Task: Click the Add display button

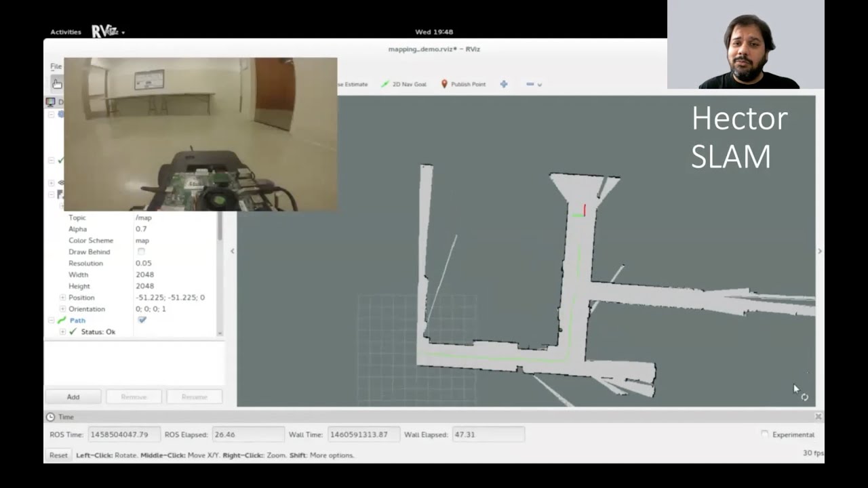Action: point(73,396)
